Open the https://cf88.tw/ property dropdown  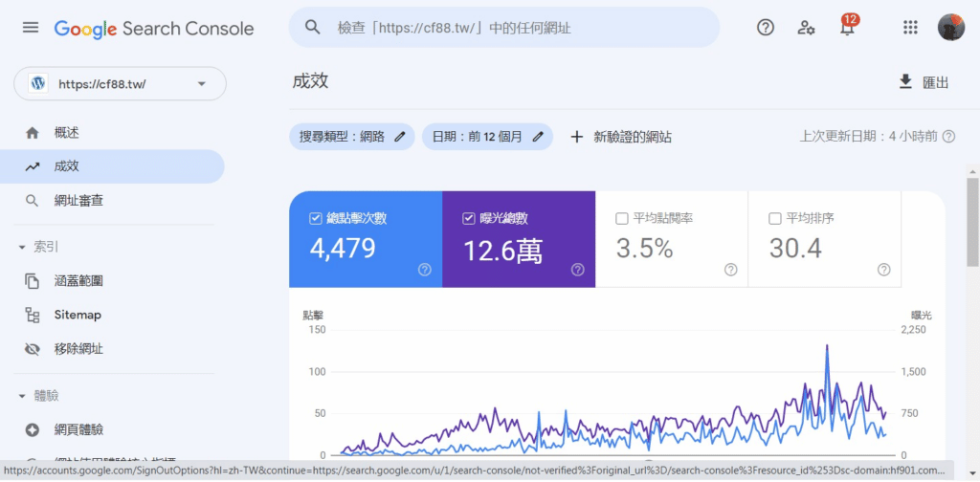[x=120, y=83]
